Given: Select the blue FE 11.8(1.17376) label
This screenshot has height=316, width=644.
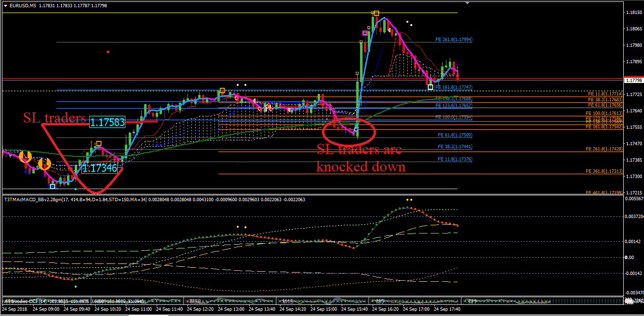Looking at the screenshot, I should [x=455, y=159].
